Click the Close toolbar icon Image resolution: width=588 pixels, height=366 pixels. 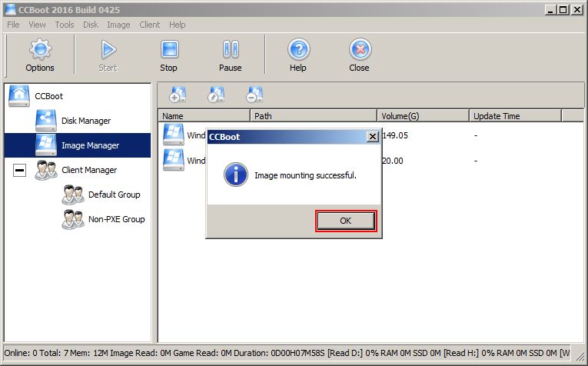(360, 49)
